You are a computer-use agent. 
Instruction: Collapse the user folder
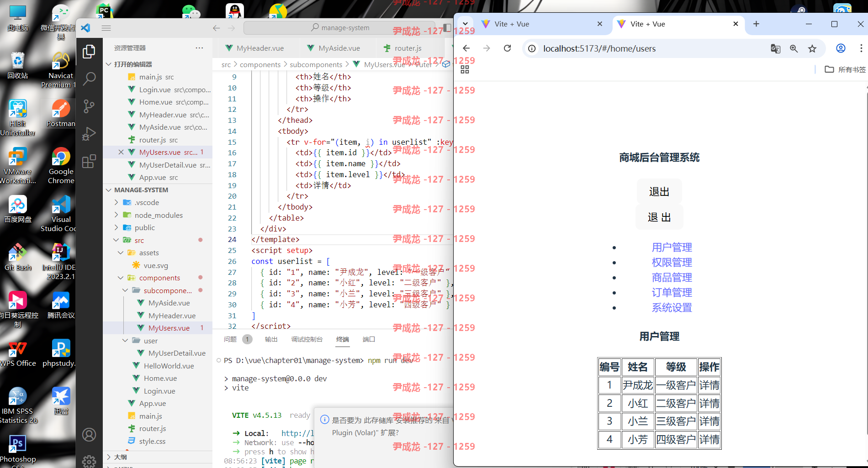(x=125, y=341)
